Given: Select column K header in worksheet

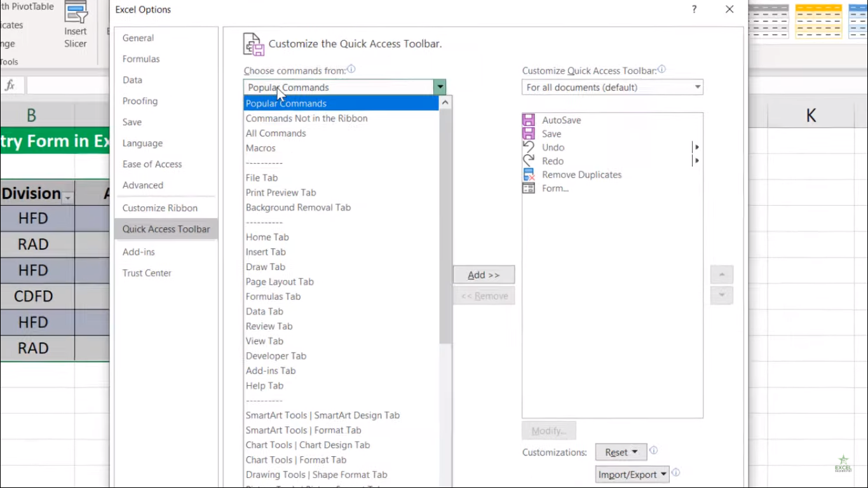Looking at the screenshot, I should coord(811,116).
